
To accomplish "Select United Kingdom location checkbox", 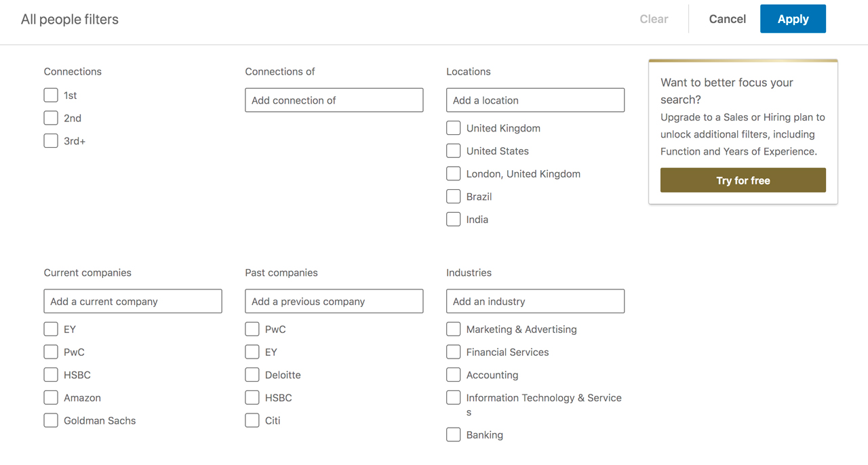I will click(x=454, y=127).
